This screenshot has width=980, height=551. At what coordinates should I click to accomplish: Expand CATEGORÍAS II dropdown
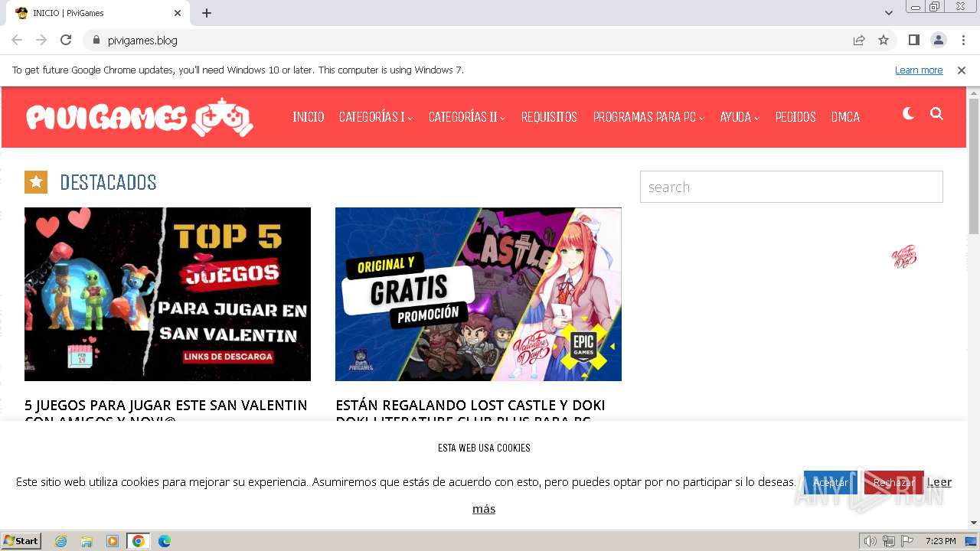(467, 117)
